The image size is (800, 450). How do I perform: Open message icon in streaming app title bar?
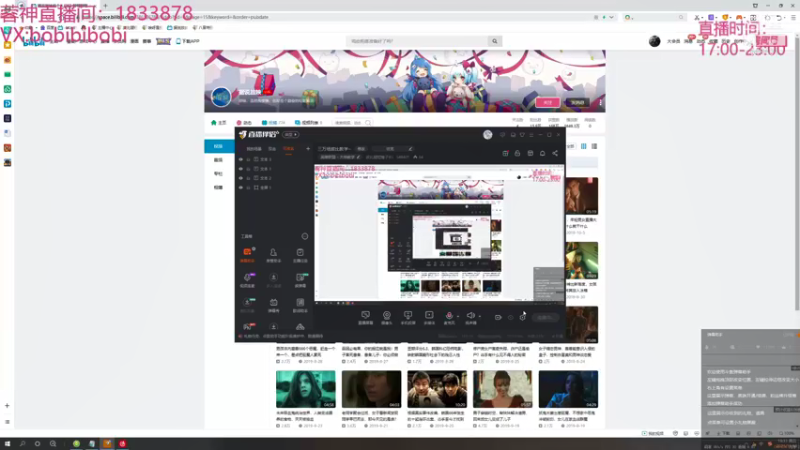click(x=503, y=135)
